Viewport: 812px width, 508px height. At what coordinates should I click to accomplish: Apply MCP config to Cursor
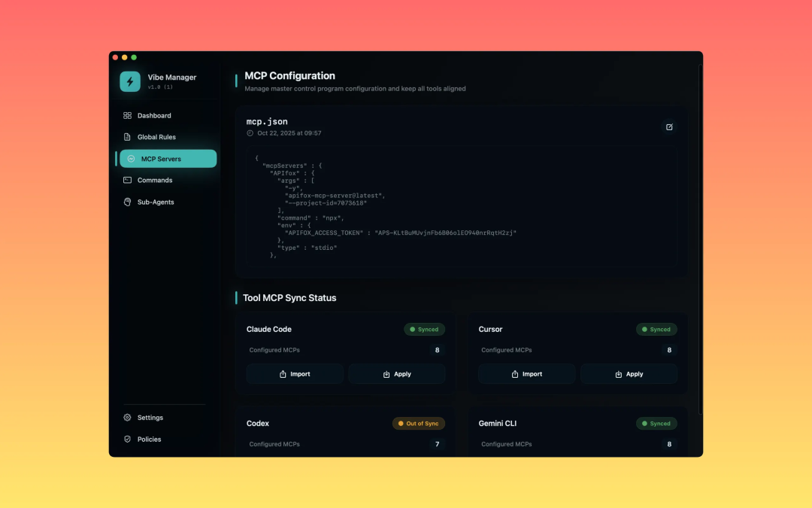point(629,374)
